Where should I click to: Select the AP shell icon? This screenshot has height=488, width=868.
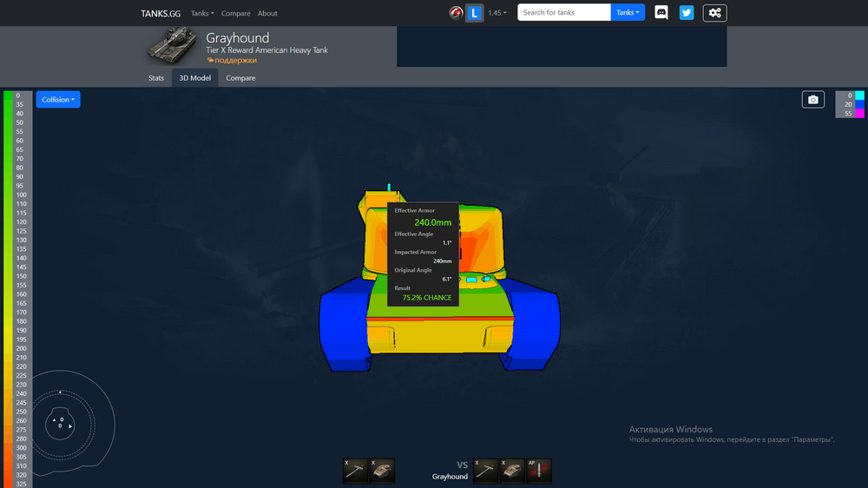click(539, 471)
